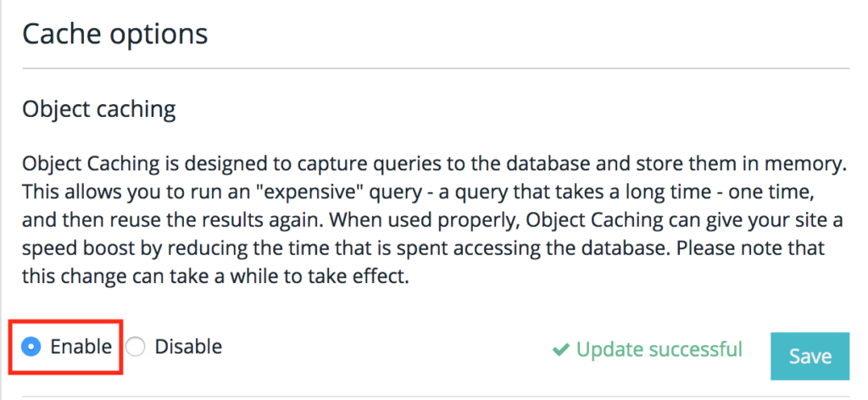Click the "Please note that" sentence text
Screen dimensions: 868x400
[x=751, y=247]
